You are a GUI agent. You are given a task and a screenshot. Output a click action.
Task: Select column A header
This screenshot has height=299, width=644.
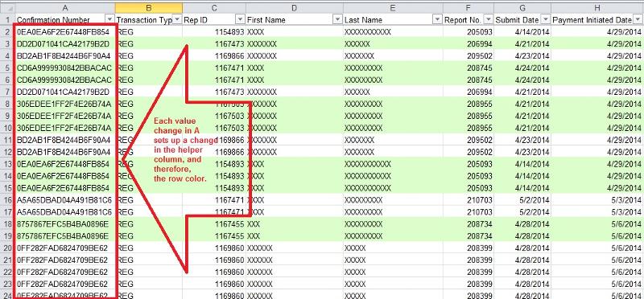click(x=65, y=8)
